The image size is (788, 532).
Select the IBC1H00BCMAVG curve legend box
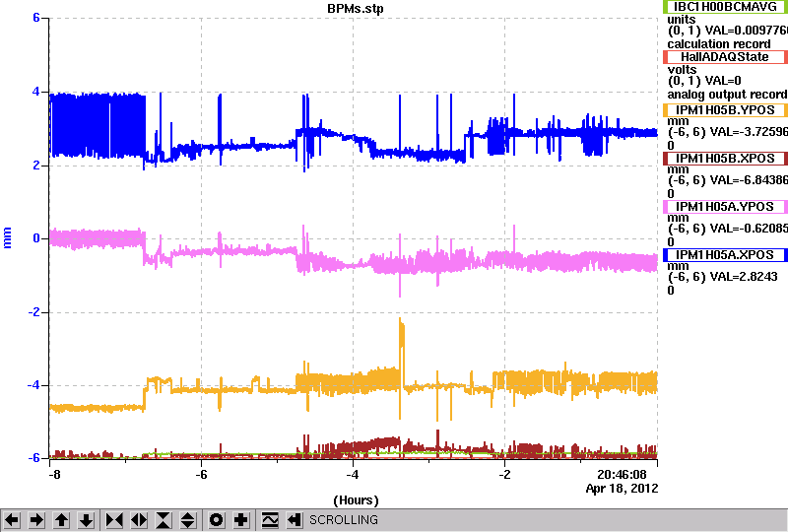(725, 7)
